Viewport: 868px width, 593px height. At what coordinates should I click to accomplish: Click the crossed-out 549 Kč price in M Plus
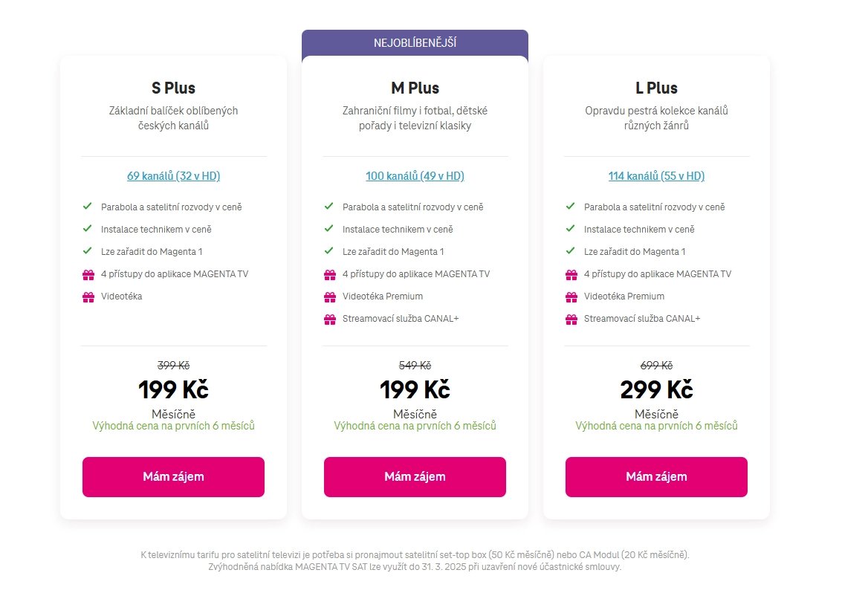coord(415,365)
